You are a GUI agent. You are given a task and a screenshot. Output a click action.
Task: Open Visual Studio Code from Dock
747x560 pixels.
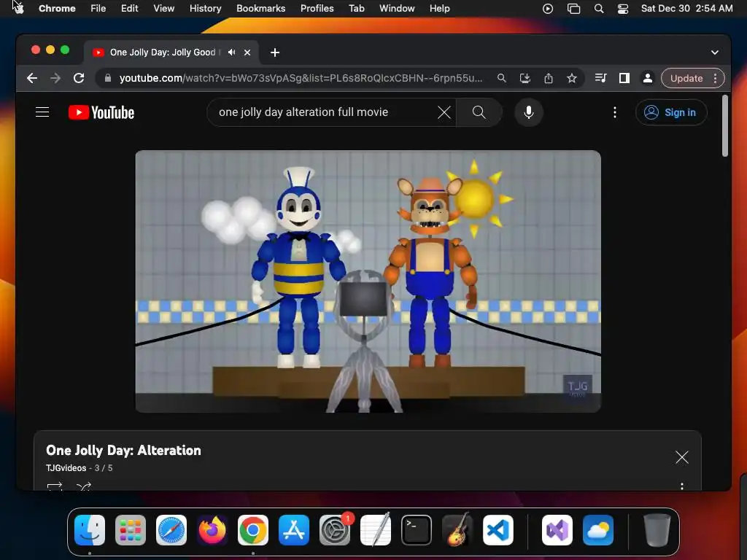pyautogui.click(x=498, y=530)
